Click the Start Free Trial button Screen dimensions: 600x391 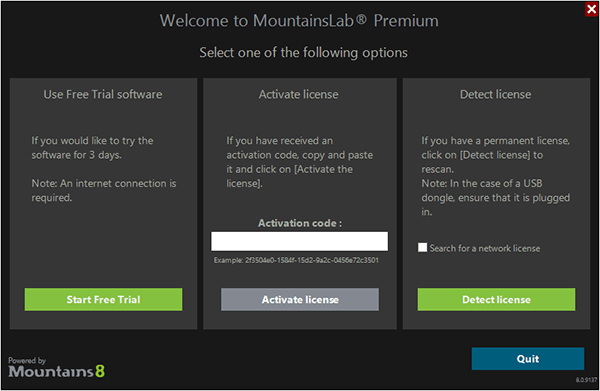coord(103,299)
